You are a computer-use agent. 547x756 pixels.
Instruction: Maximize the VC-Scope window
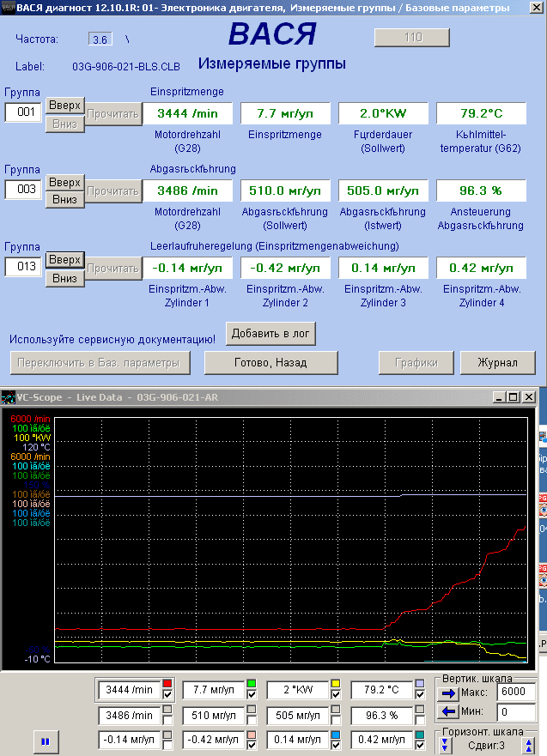click(514, 397)
